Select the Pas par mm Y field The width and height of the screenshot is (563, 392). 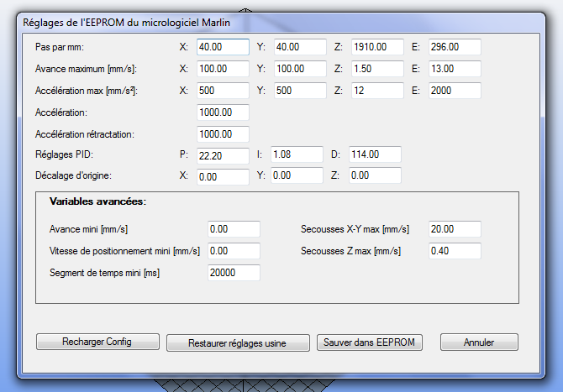(300, 47)
